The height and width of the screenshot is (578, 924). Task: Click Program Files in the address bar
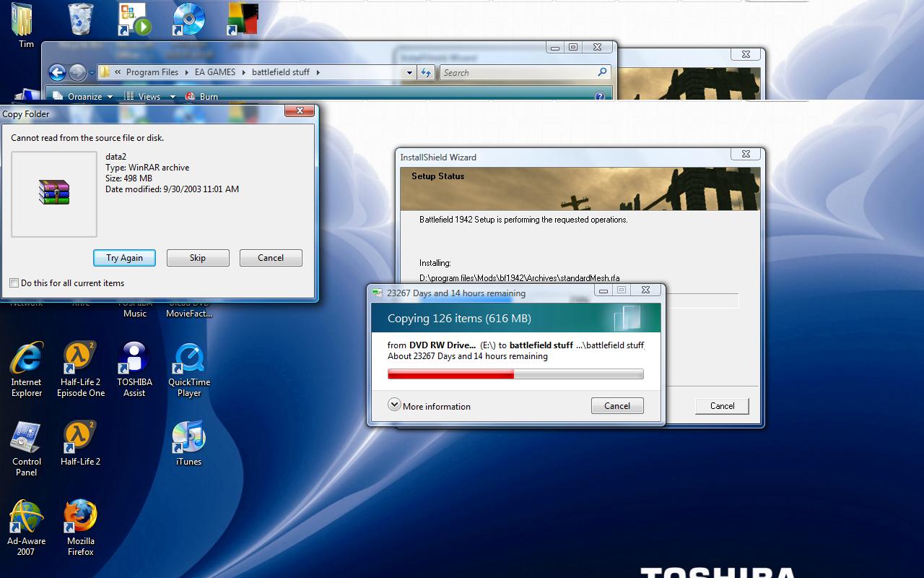(152, 72)
